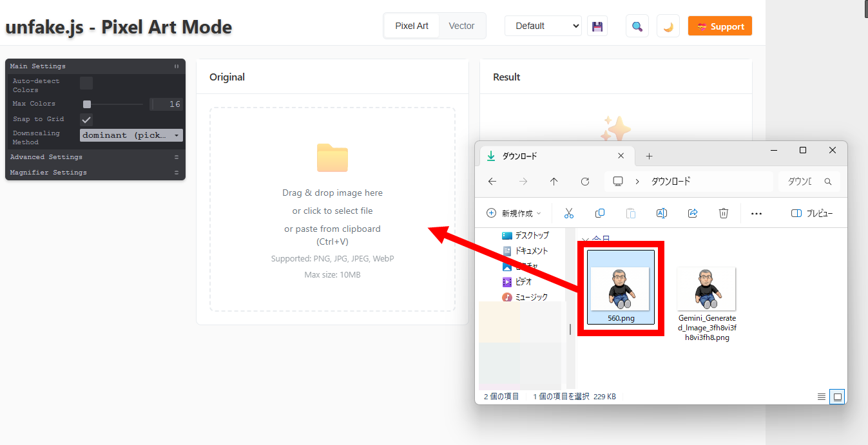Open the magnifier search icon button

[637, 26]
